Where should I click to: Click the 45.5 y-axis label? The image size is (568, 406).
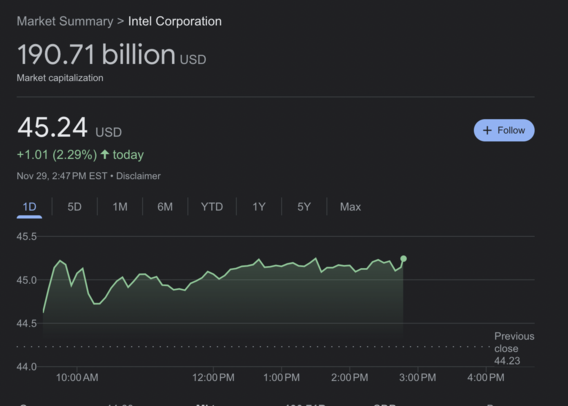point(26,237)
